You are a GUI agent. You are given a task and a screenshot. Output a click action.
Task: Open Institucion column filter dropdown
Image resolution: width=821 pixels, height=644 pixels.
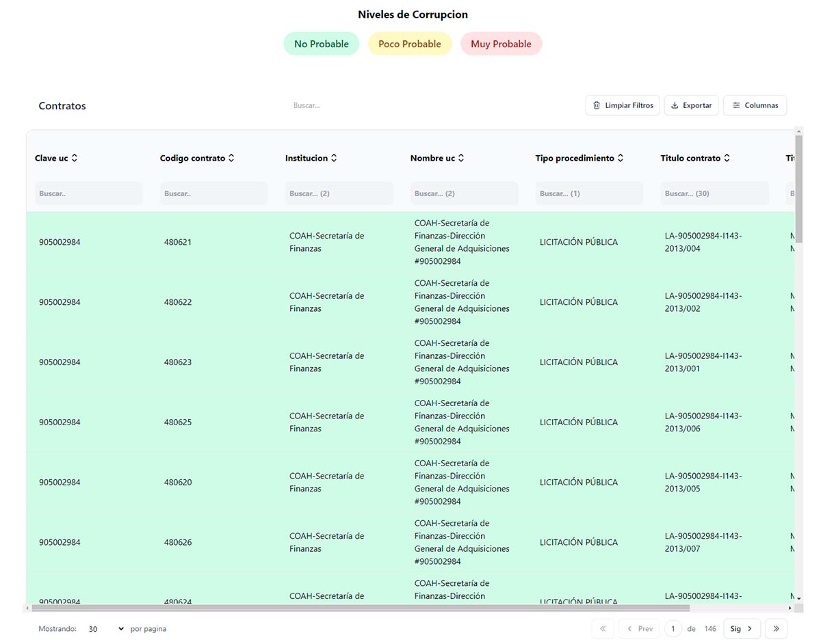tap(339, 193)
